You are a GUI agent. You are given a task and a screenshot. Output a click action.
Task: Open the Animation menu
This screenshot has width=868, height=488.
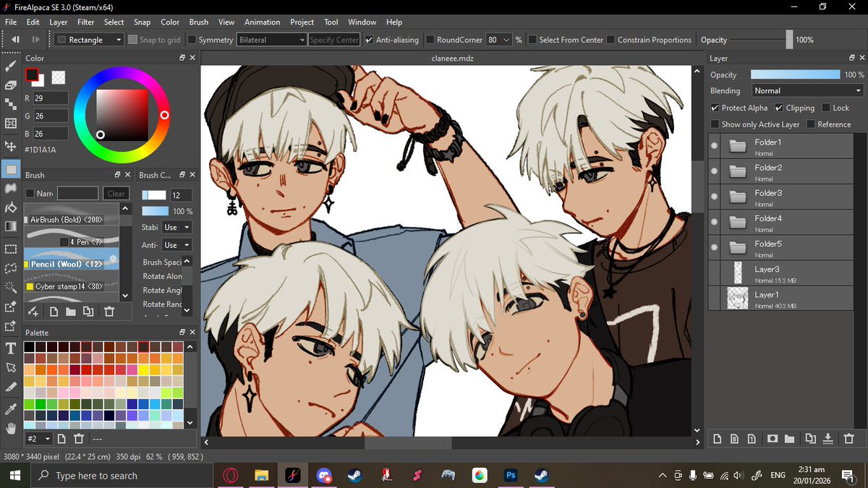tap(262, 22)
